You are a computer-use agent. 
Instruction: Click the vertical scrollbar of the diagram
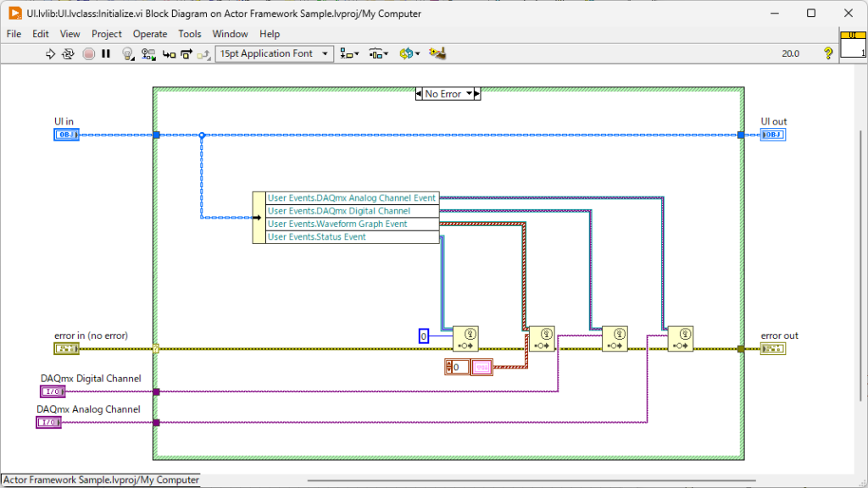point(860,265)
